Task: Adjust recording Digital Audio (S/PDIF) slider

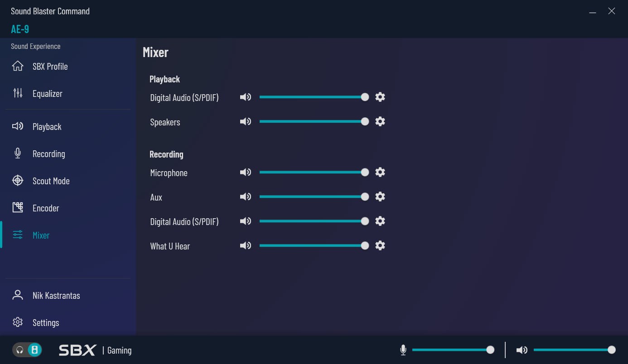Action: (x=314, y=221)
